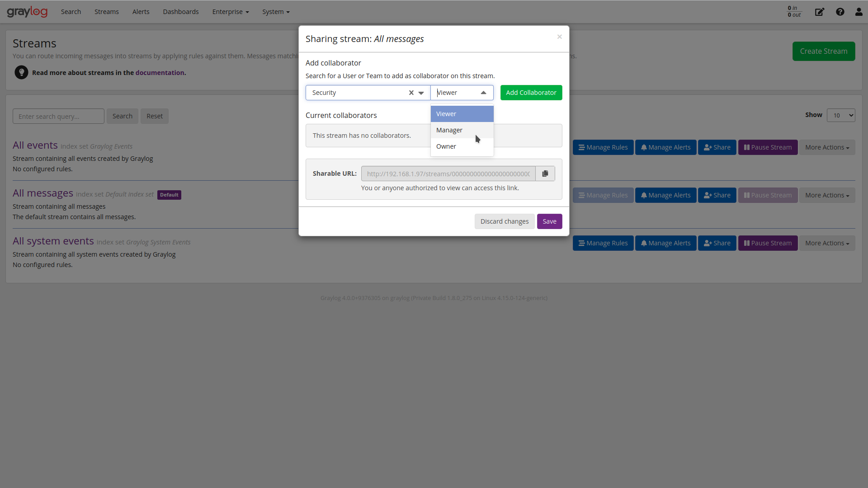The width and height of the screenshot is (868, 488).
Task: Copy the sharable stream URL
Action: (545, 173)
